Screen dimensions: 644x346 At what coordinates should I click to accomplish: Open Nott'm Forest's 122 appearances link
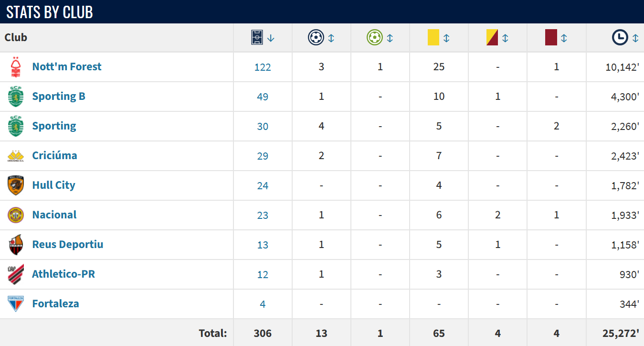pos(263,67)
